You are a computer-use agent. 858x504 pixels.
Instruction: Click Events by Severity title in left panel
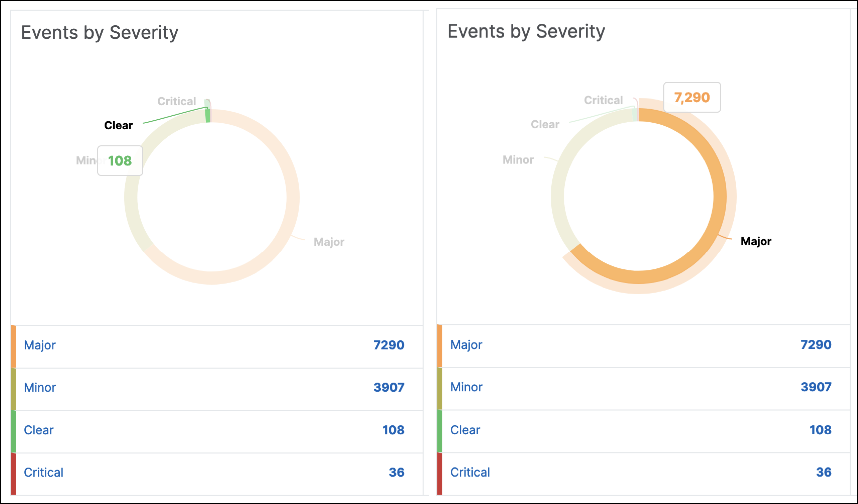100,33
